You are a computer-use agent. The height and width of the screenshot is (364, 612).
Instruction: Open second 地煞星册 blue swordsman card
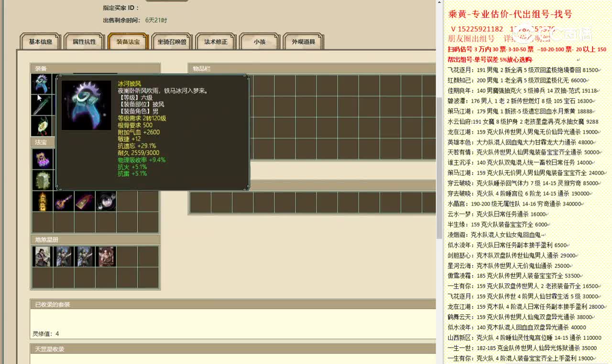pyautogui.click(x=64, y=257)
